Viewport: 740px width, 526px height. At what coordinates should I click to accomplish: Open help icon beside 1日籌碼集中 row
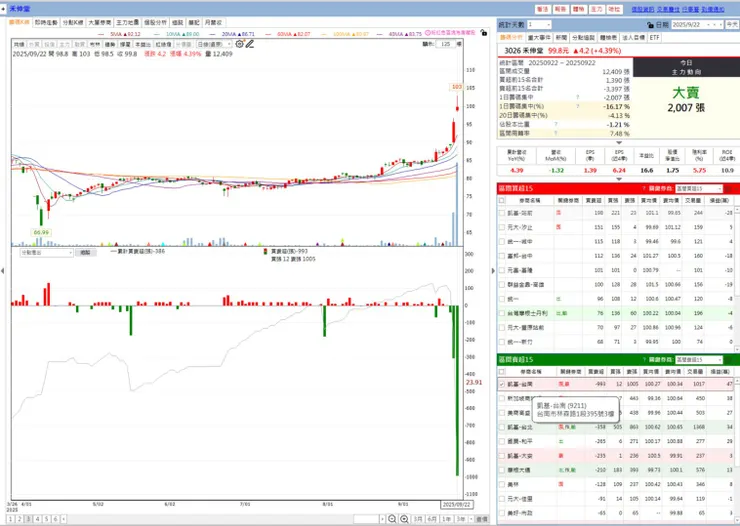(578, 97)
